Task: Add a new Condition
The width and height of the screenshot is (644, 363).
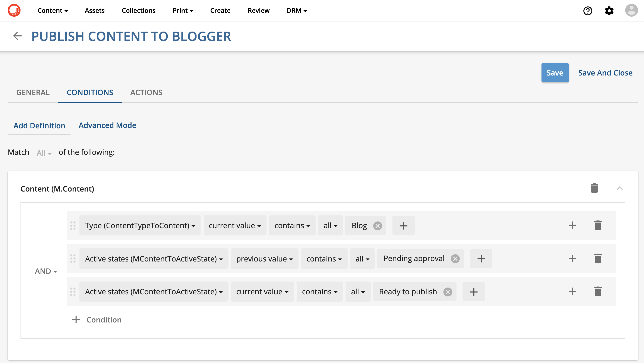Action: click(x=97, y=319)
